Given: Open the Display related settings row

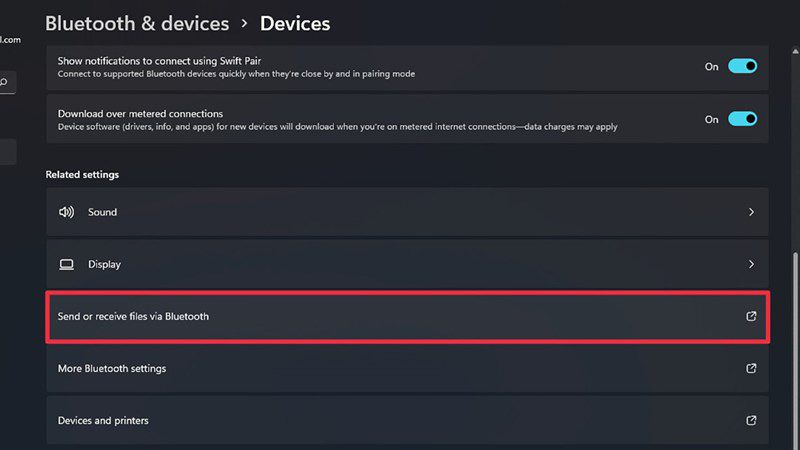Looking at the screenshot, I should coord(407,264).
